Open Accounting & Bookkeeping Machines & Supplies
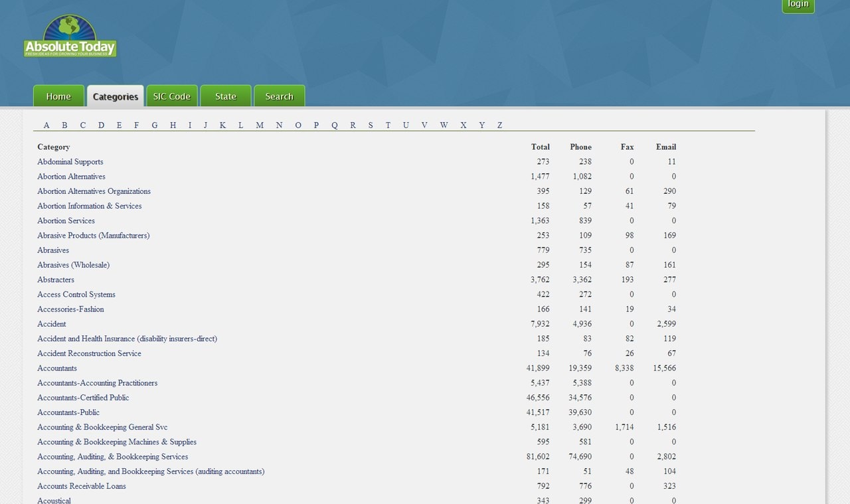This screenshot has height=504, width=850. pyautogui.click(x=117, y=442)
